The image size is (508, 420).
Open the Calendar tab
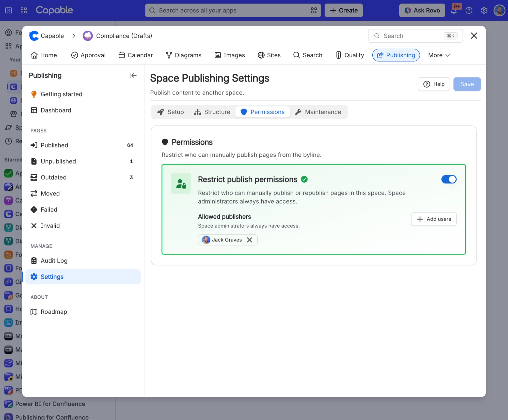[136, 55]
